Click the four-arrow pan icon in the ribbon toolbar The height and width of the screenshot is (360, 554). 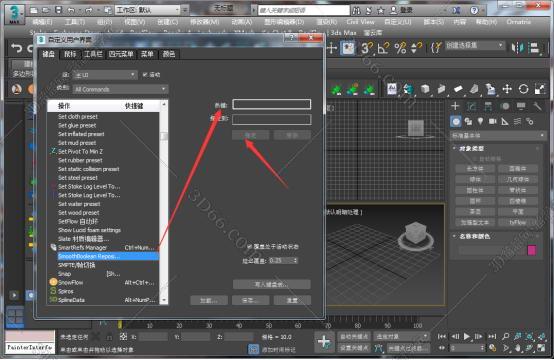pyautogui.click(x=507, y=89)
